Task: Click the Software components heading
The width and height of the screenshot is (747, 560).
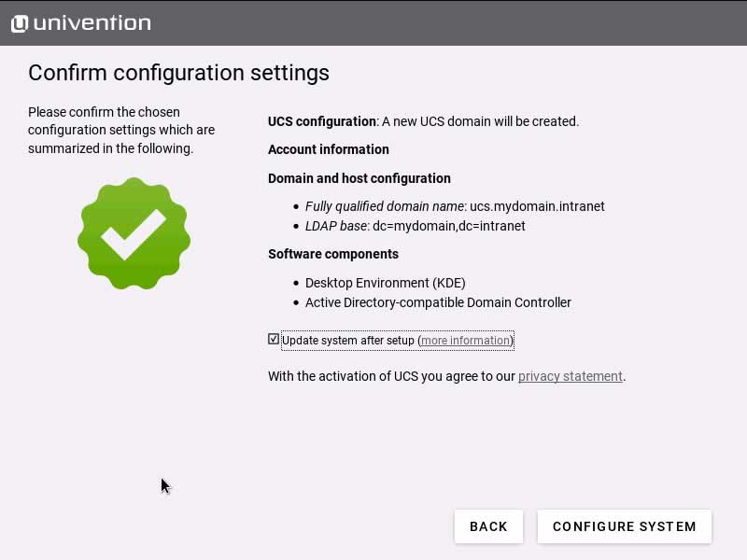Action: coord(332,254)
